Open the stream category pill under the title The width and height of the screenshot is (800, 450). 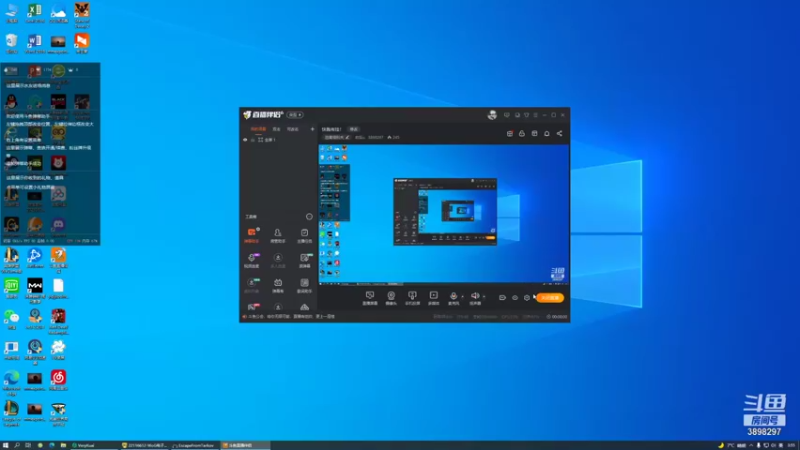point(337,137)
